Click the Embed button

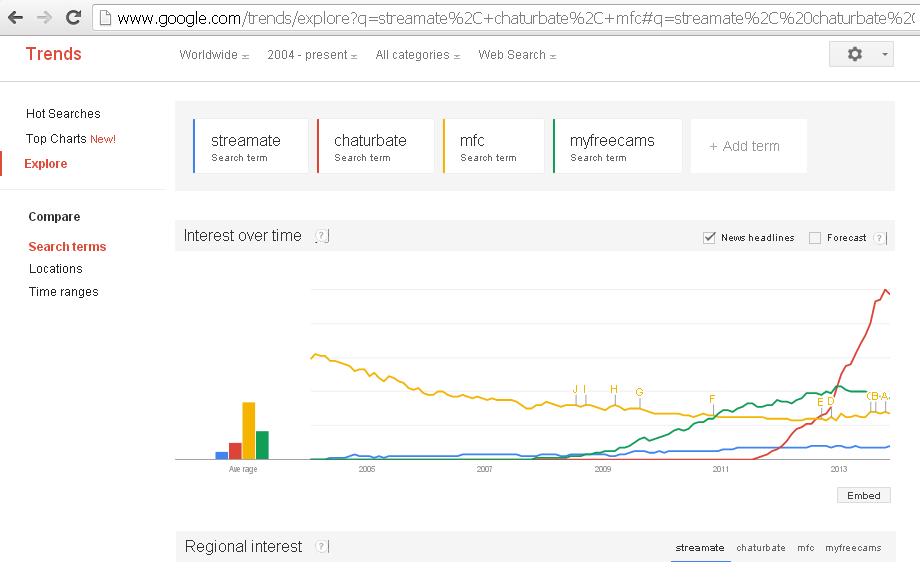[864, 495]
